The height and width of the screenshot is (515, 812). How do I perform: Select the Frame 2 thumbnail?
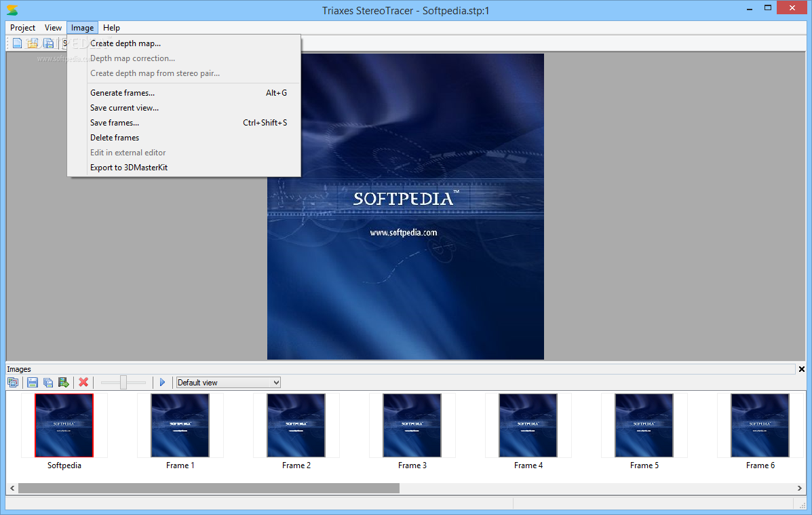tap(296, 425)
